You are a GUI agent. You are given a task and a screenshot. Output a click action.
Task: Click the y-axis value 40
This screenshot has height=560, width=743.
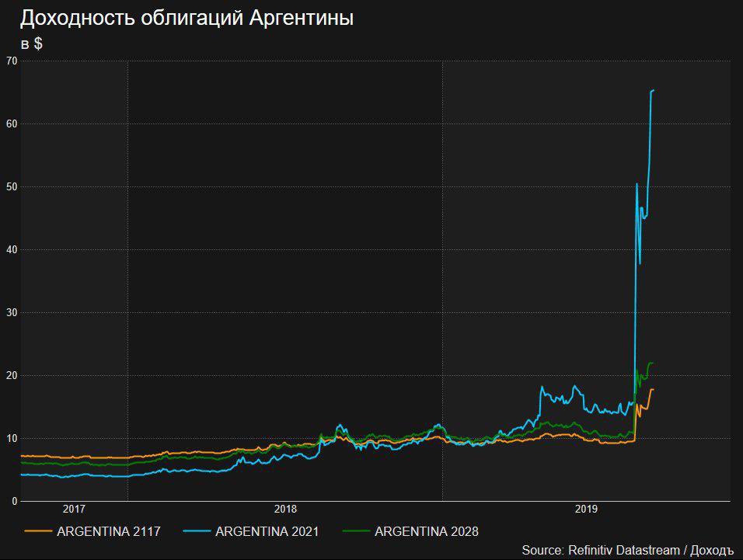(12, 249)
